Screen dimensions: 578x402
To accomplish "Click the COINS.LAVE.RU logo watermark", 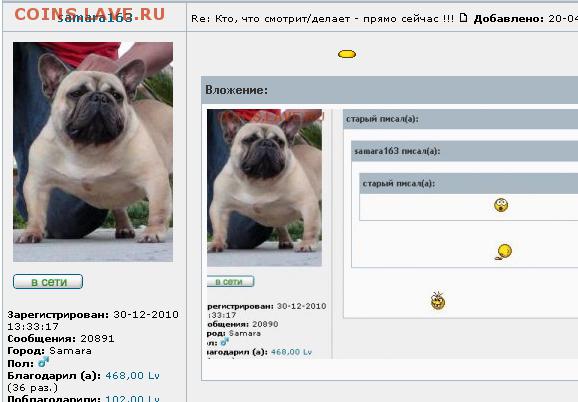I will click(90, 14).
